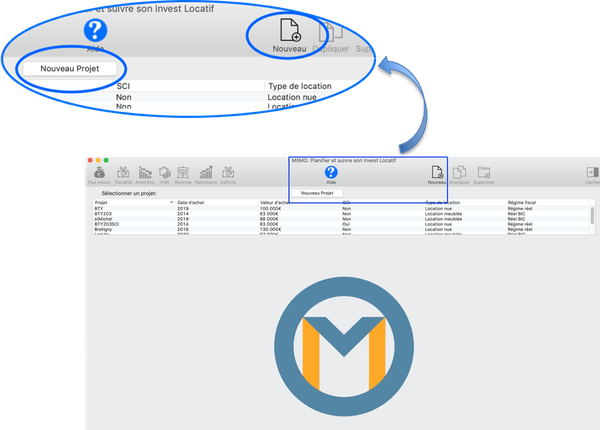Click the 130 000€ value cell
The width and height of the screenshot is (600, 430).
[271, 229]
